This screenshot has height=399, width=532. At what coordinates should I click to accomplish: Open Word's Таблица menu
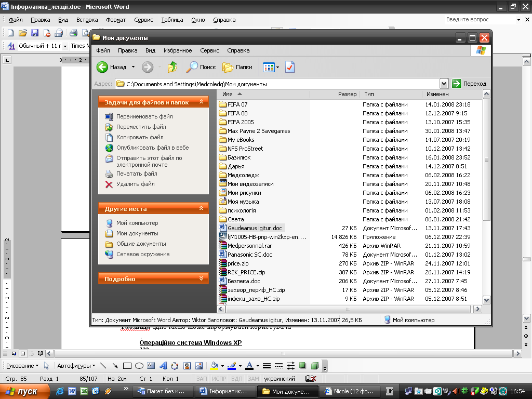tap(172, 20)
